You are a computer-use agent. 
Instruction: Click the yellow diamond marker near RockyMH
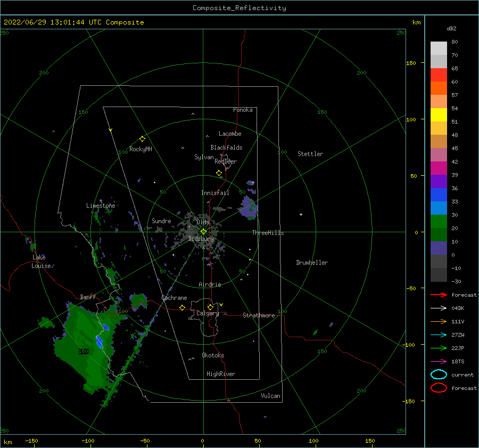pos(142,139)
